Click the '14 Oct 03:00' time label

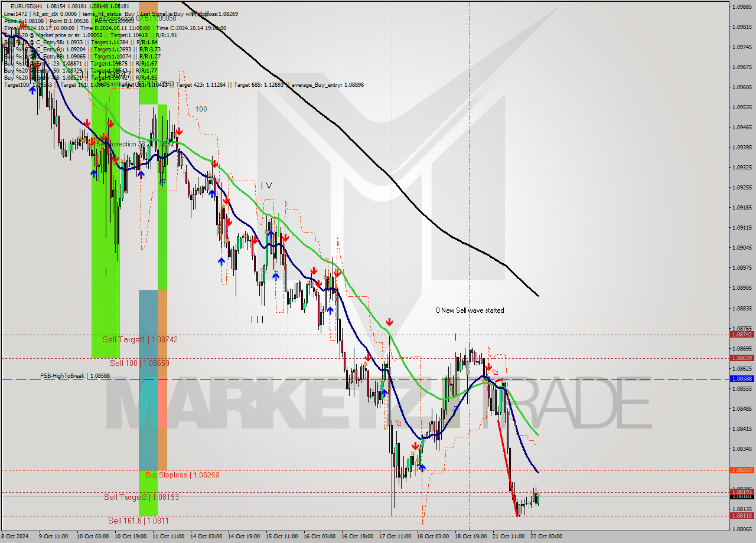(206, 537)
